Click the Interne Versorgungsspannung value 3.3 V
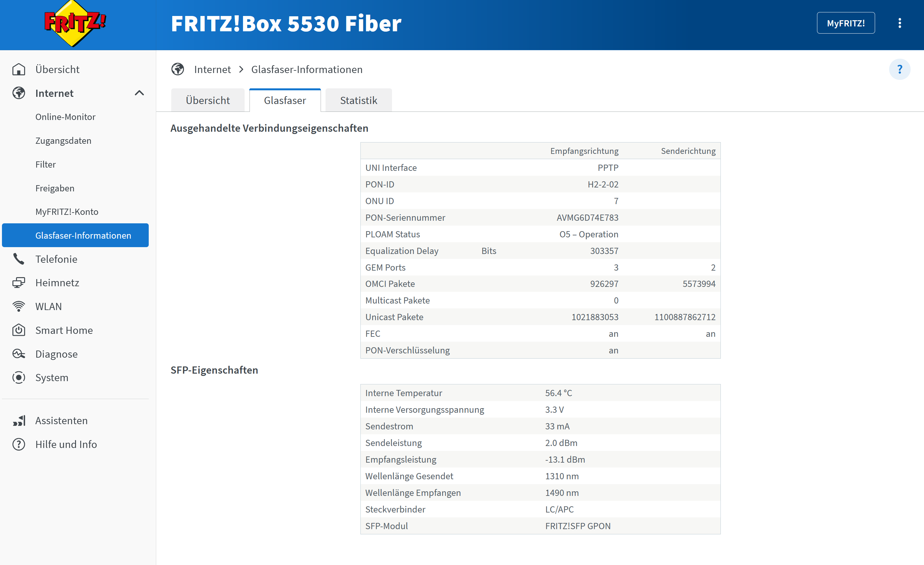Viewport: 924px width, 565px height. [554, 409]
